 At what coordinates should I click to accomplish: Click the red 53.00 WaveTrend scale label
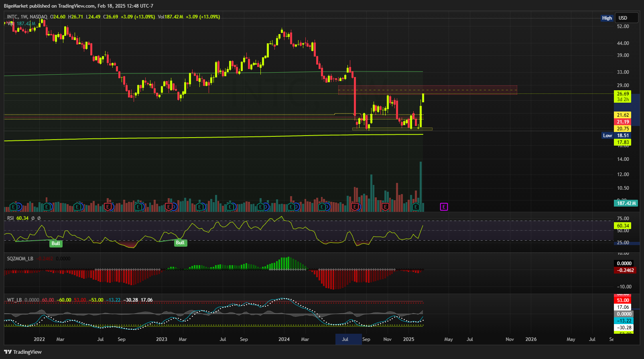[x=623, y=300]
